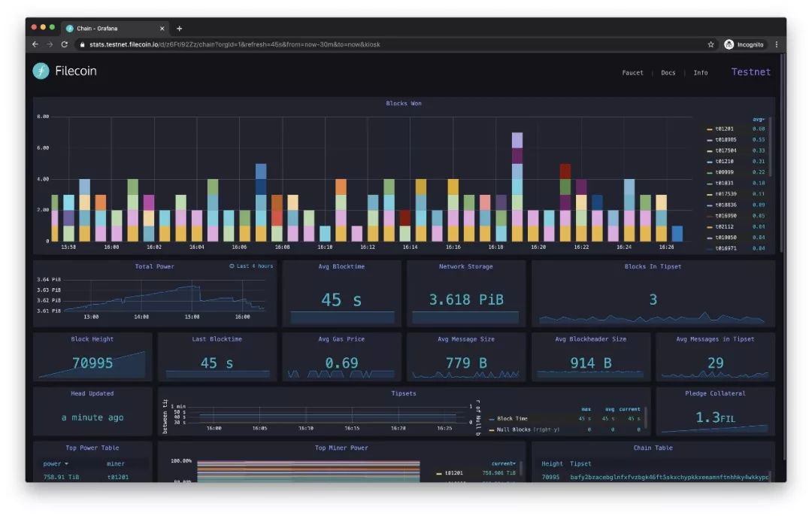The height and width of the screenshot is (516, 812).
Task: Open the Blocks Won panel title menu
Action: (x=404, y=104)
